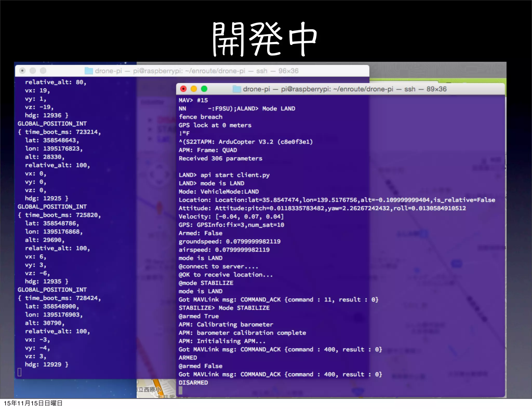532x409 pixels.
Task: Maximize the front terminal with green button
Action: 204,89
